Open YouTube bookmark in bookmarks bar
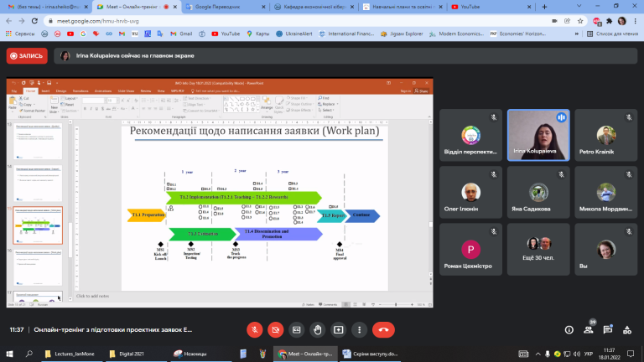The height and width of the screenshot is (362, 644). click(x=226, y=34)
